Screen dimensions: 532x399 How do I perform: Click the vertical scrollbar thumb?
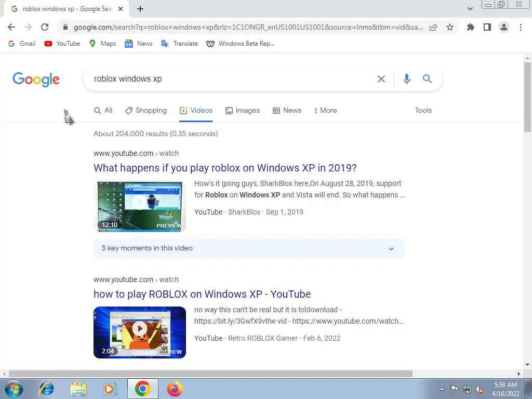[527, 97]
